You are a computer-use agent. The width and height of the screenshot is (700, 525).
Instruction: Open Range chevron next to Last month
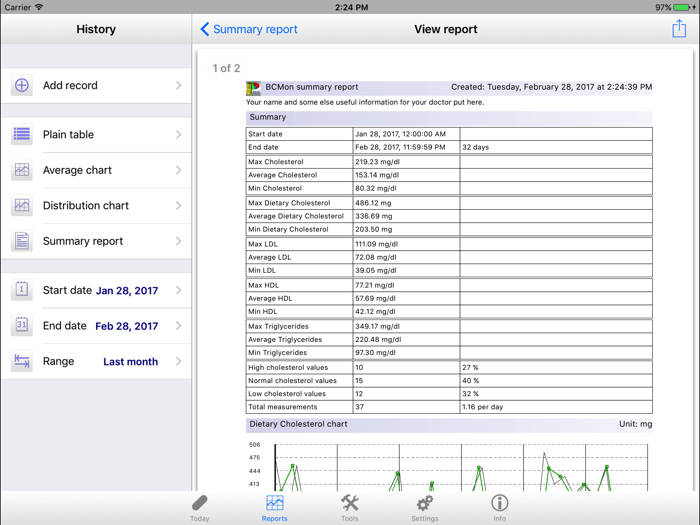(179, 362)
